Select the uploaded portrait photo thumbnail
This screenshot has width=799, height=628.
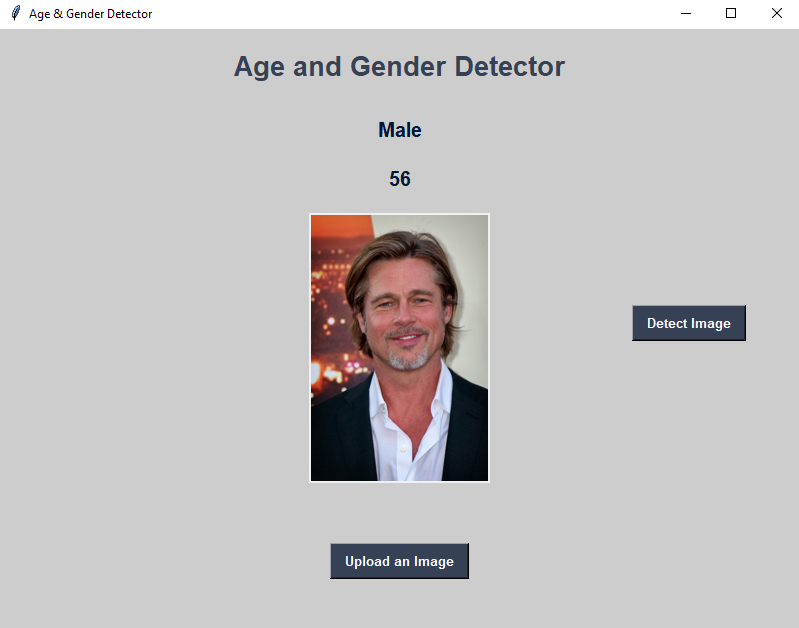[x=400, y=348]
